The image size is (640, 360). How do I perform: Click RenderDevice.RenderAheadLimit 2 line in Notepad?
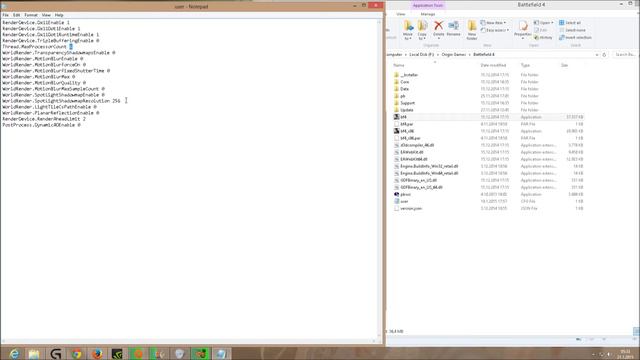(44, 119)
